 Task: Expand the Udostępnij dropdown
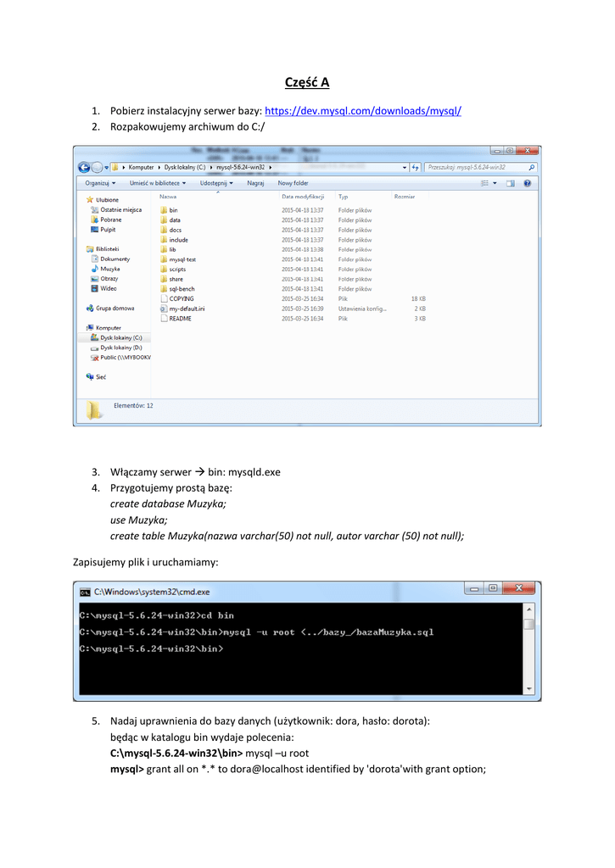216,182
